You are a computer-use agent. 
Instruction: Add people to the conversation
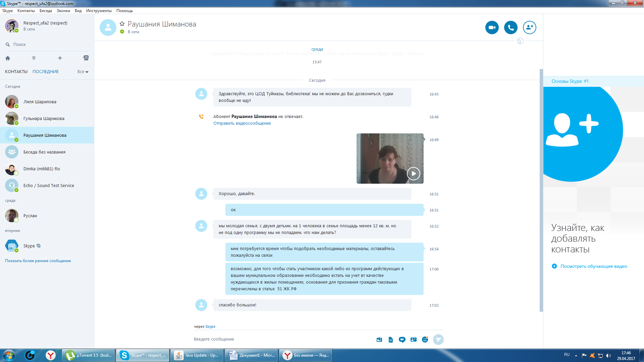click(x=530, y=27)
